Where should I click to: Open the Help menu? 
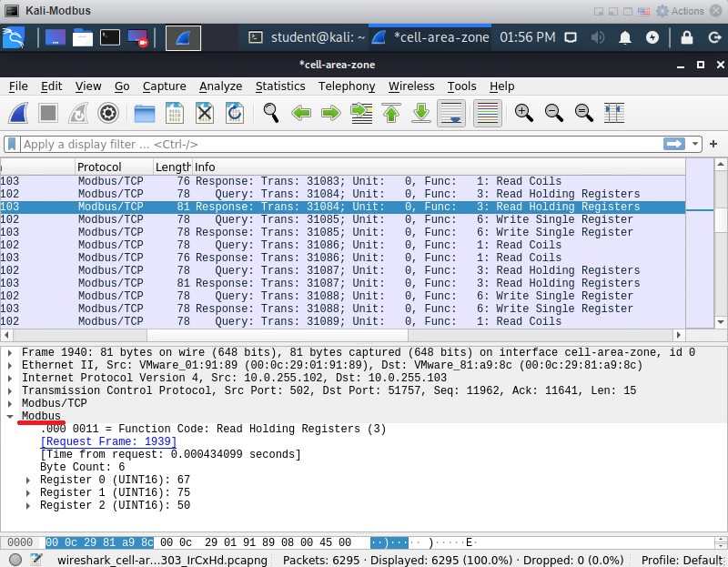tap(502, 86)
